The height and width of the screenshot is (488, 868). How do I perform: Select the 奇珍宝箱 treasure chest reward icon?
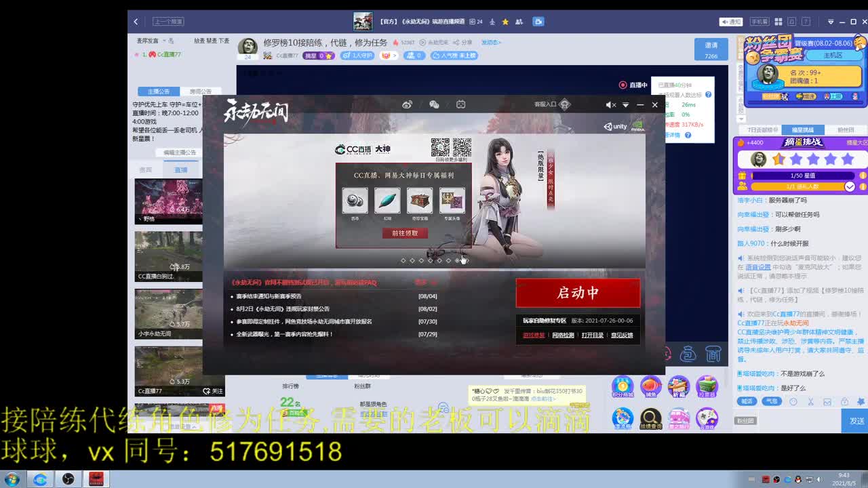(420, 201)
